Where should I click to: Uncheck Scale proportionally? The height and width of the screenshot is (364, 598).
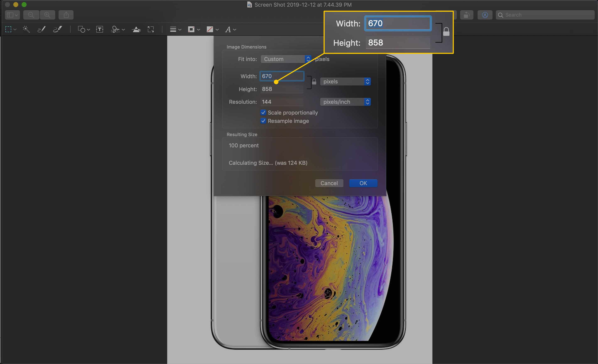pyautogui.click(x=263, y=112)
